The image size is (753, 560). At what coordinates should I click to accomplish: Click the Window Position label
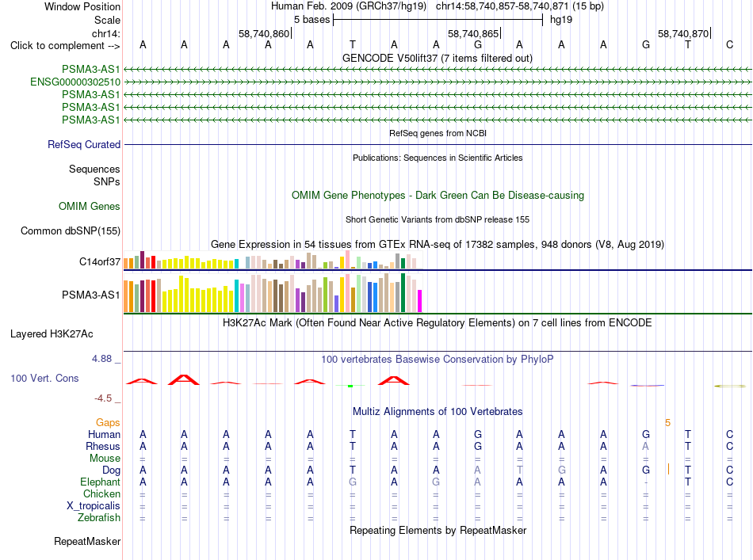(82, 6)
